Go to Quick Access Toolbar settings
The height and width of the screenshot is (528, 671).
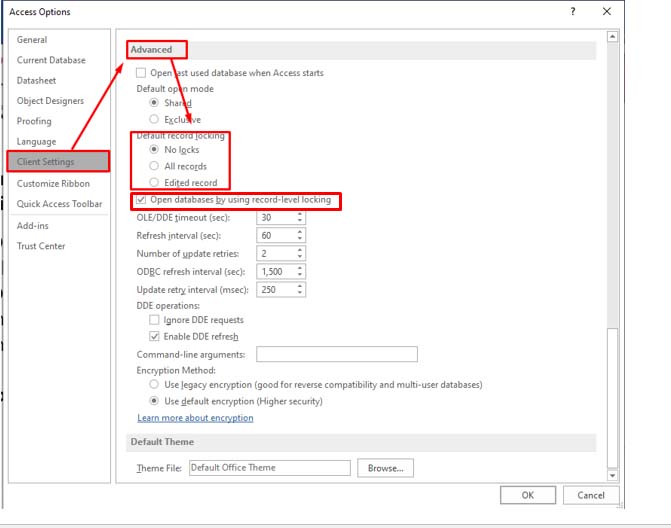[59, 204]
